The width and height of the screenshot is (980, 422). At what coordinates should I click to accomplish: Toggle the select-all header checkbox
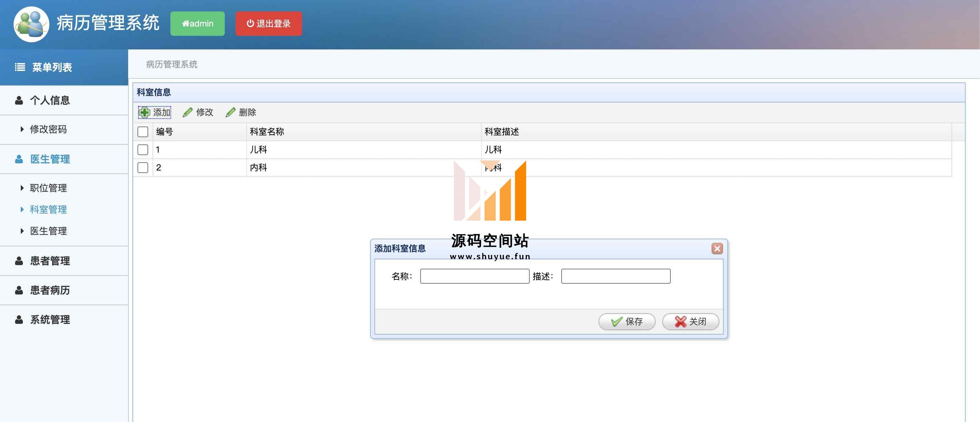(x=143, y=132)
